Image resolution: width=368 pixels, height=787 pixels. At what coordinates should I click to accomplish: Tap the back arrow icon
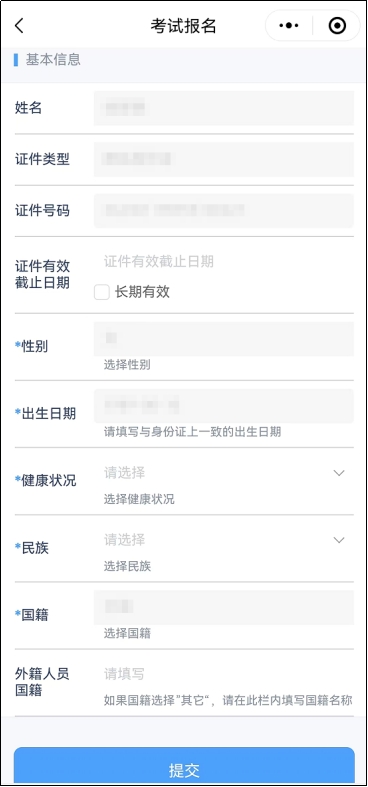19,26
